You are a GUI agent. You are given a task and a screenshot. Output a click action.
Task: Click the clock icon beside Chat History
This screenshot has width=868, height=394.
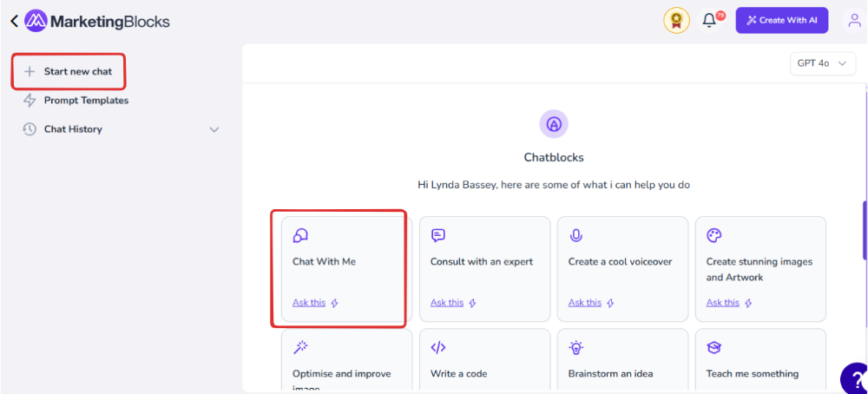click(30, 129)
